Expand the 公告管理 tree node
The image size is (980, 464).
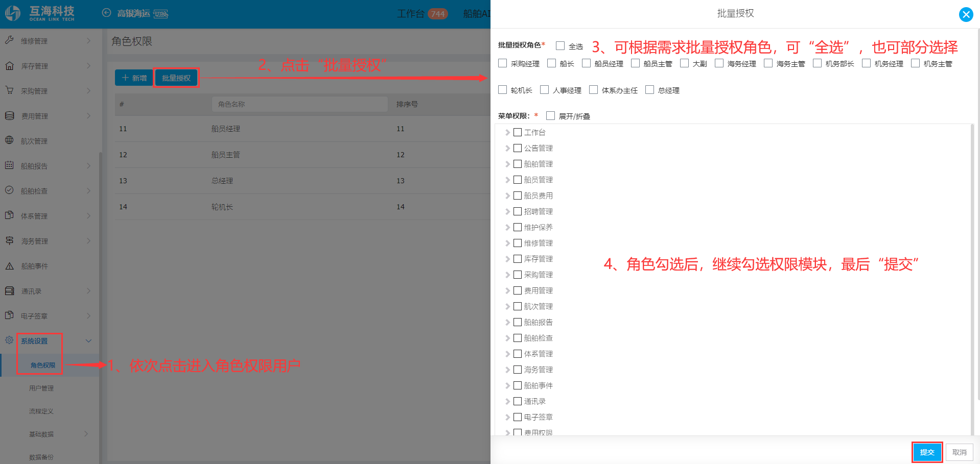coord(507,148)
